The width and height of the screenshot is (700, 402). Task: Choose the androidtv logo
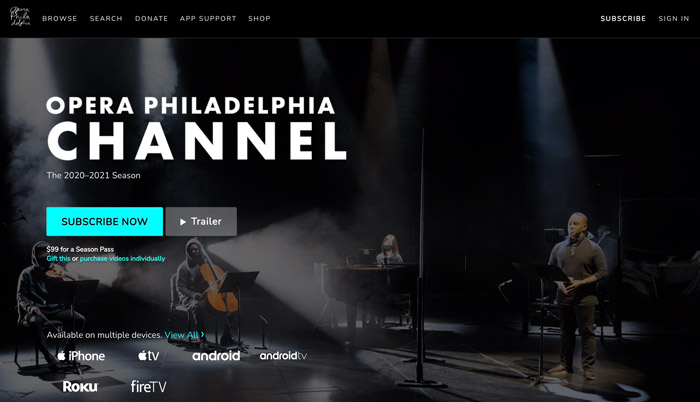point(283,356)
